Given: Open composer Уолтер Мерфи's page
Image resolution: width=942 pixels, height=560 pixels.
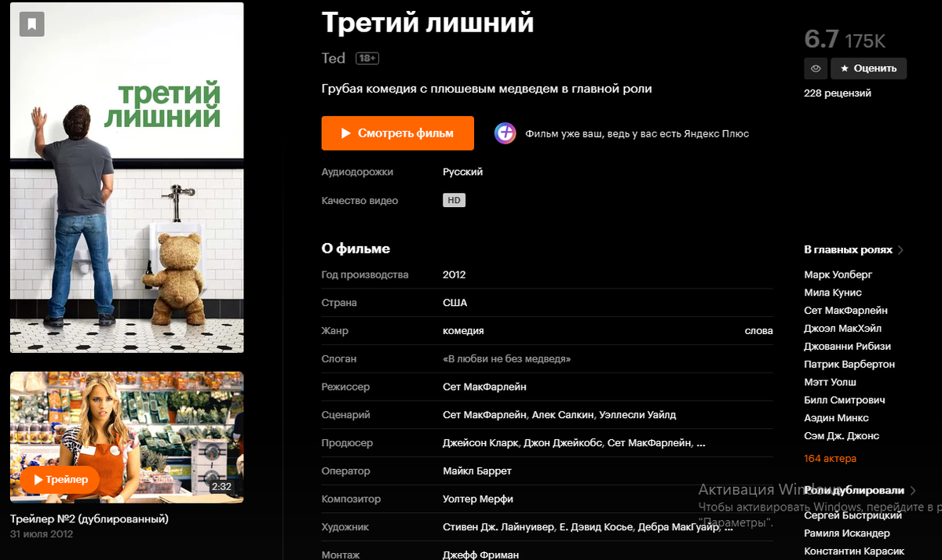Looking at the screenshot, I should click(x=478, y=499).
